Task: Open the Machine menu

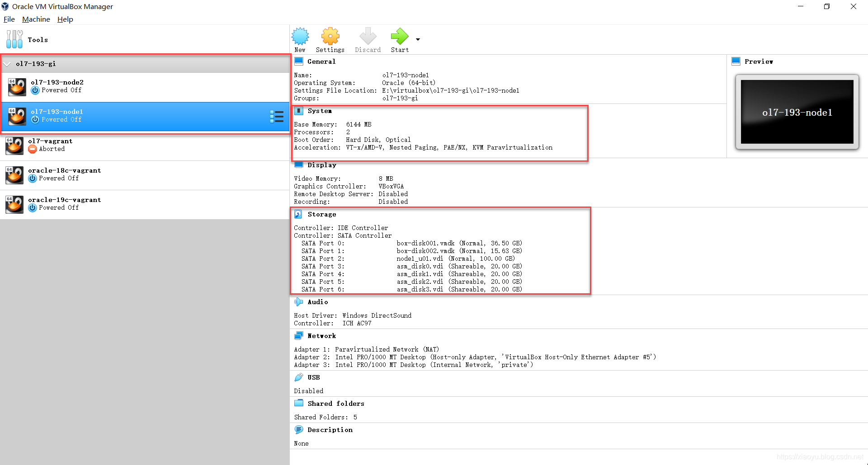Action: tap(36, 19)
